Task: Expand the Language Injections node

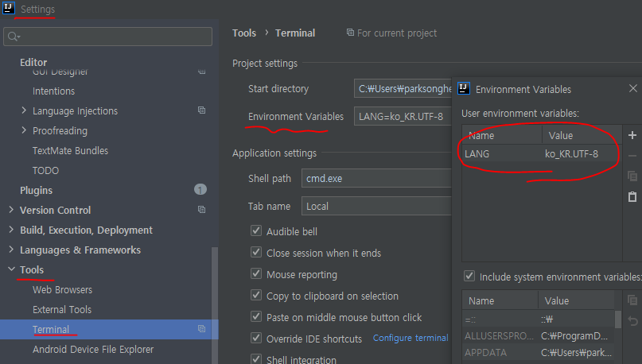Action: (24, 110)
